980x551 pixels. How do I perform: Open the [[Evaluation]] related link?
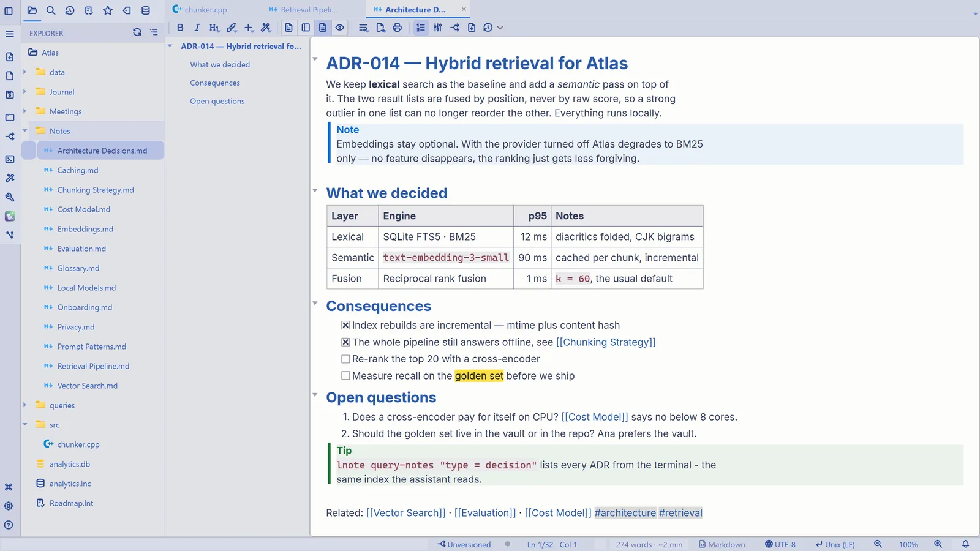click(485, 513)
